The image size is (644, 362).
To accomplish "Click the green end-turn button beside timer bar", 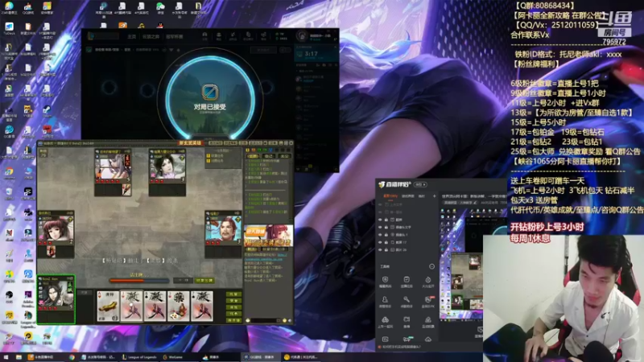I will pyautogui.click(x=204, y=280).
